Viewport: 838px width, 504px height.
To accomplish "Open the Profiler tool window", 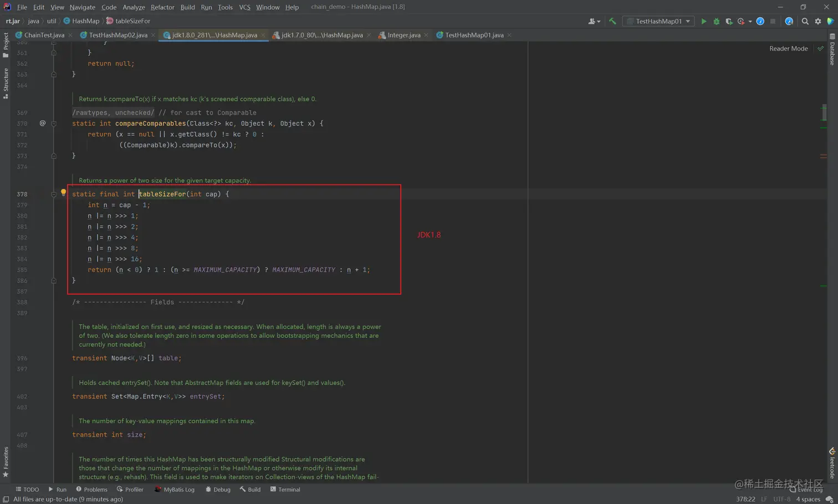I will (130, 490).
